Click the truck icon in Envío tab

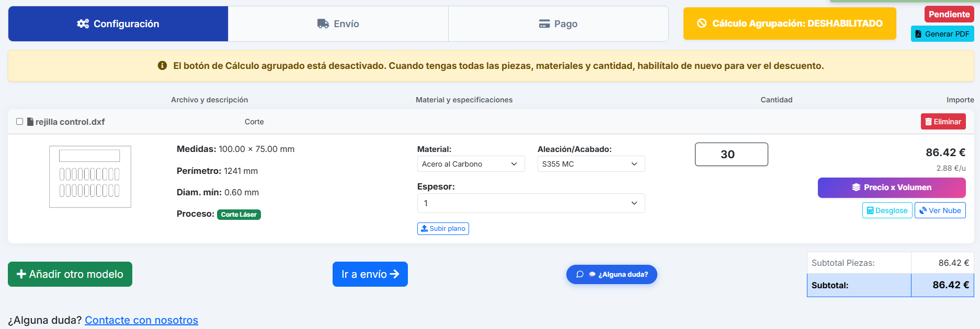click(323, 23)
